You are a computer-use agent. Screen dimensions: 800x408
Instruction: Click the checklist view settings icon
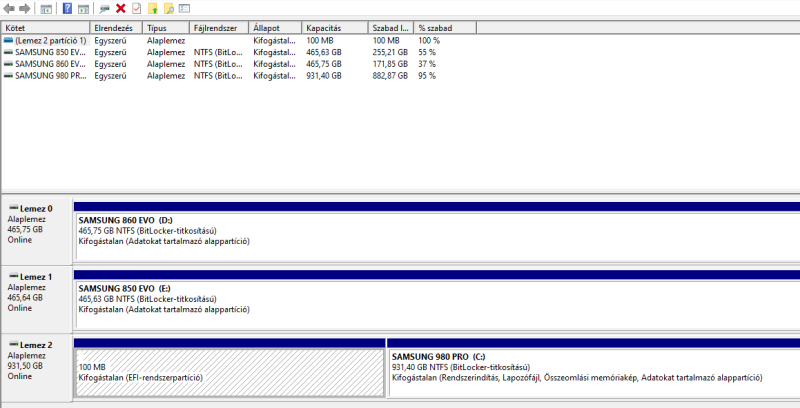pos(185,9)
